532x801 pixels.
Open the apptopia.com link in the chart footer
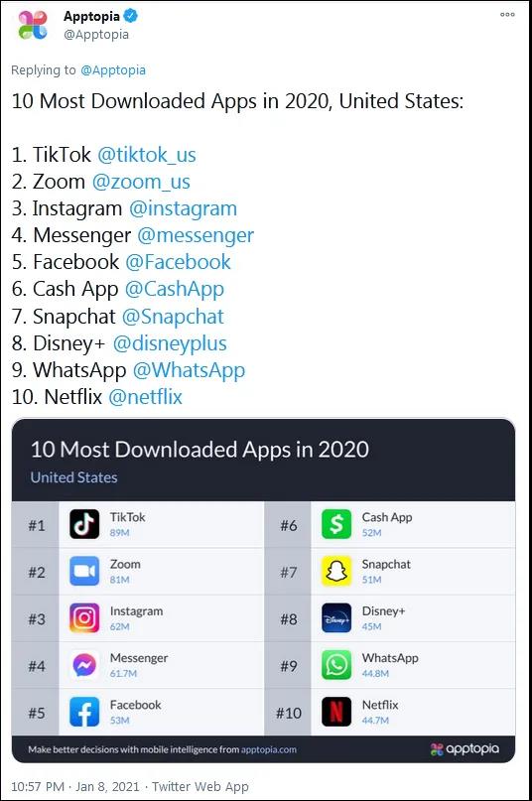(269, 749)
